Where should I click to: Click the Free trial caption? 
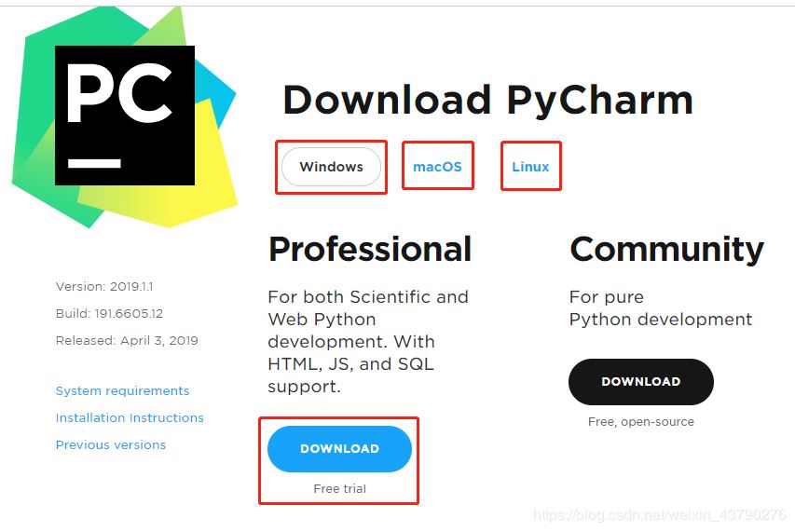(340, 489)
